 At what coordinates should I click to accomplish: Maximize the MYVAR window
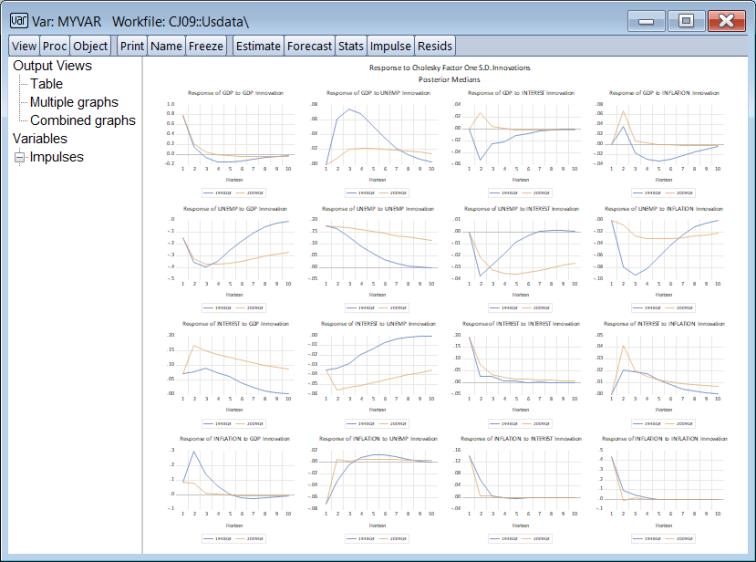point(686,21)
